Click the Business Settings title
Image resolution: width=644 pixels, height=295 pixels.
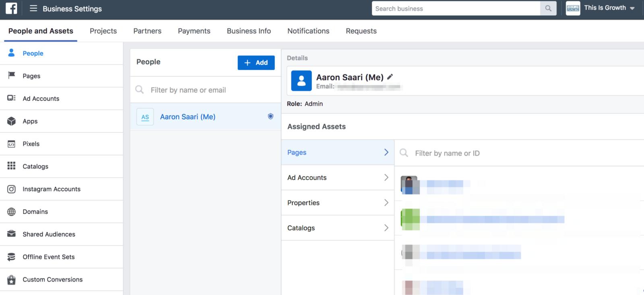(x=72, y=8)
